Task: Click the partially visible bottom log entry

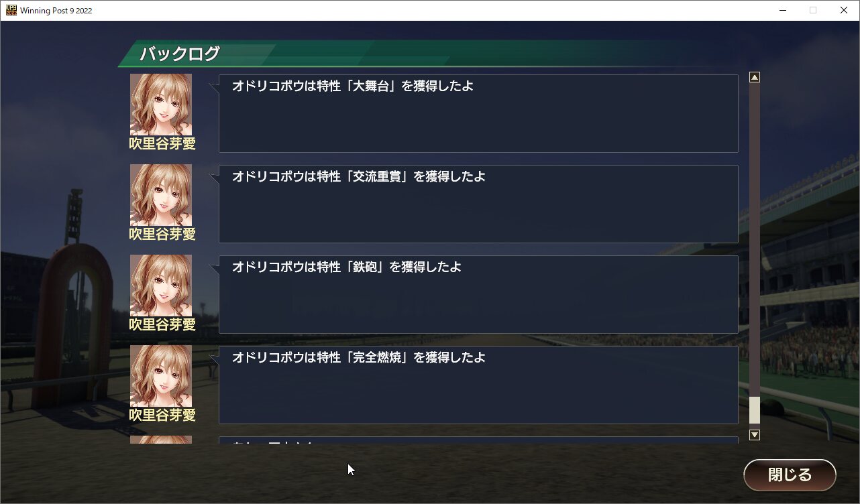Action: coord(478,440)
